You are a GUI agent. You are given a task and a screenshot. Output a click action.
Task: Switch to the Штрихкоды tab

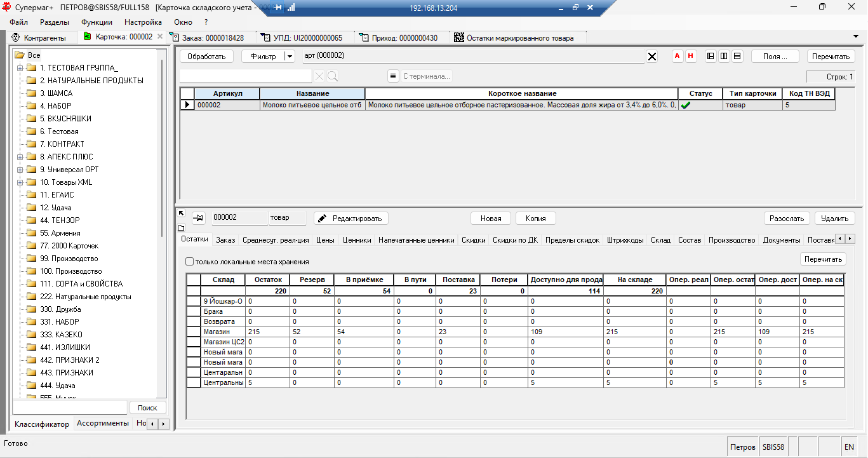(625, 240)
